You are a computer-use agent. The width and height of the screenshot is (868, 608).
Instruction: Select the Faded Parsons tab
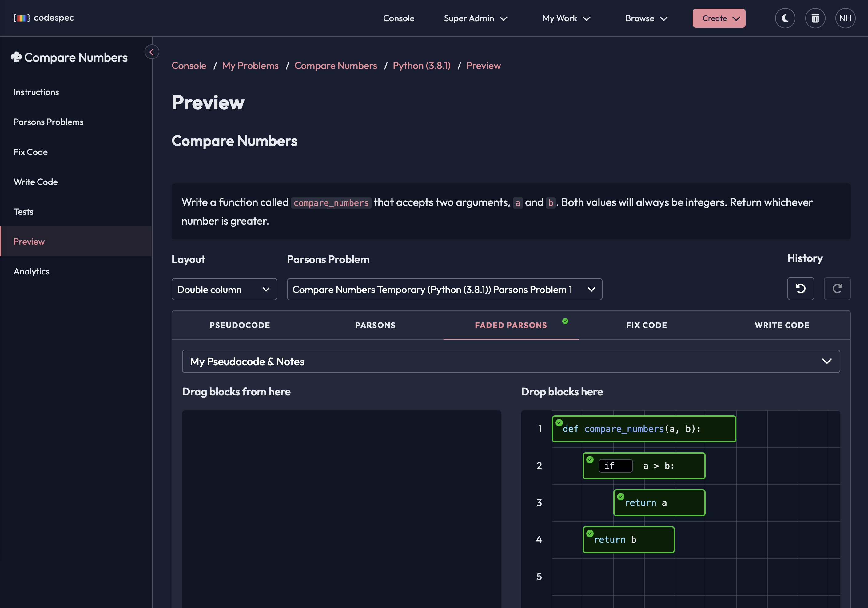[511, 325]
